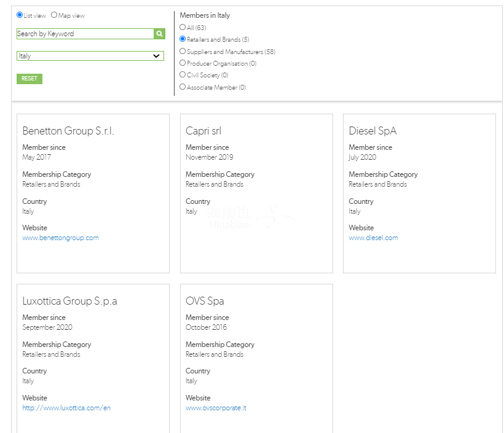Switch to Map view radio option
Screen dimensions: 504x433
(x=54, y=15)
